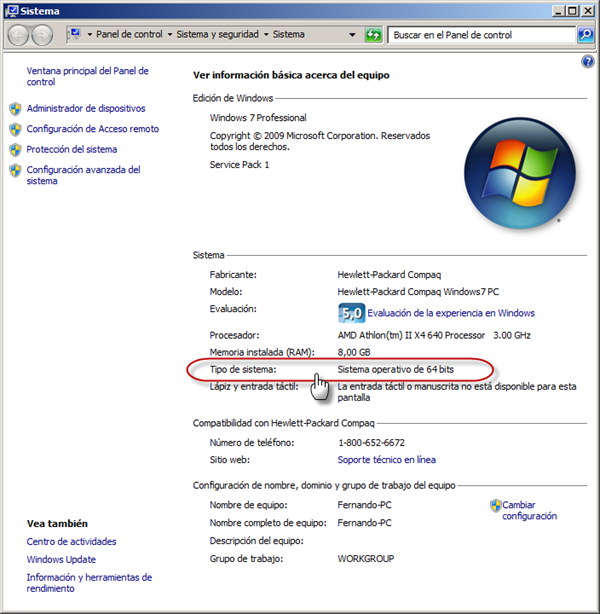Expand dropdown arrow before Panel de control
The height and width of the screenshot is (614, 600).
tap(90, 35)
